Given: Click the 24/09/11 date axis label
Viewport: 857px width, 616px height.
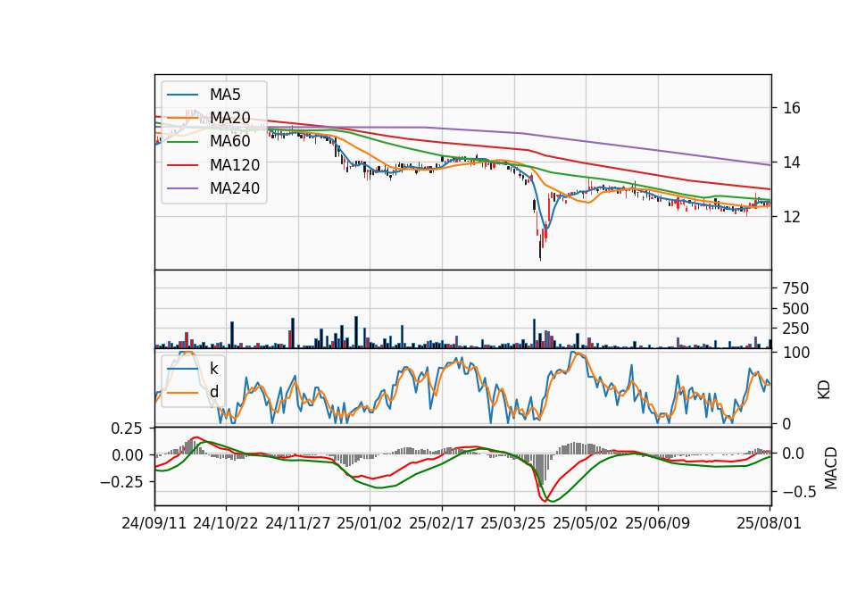Looking at the screenshot, I should coord(154,523).
